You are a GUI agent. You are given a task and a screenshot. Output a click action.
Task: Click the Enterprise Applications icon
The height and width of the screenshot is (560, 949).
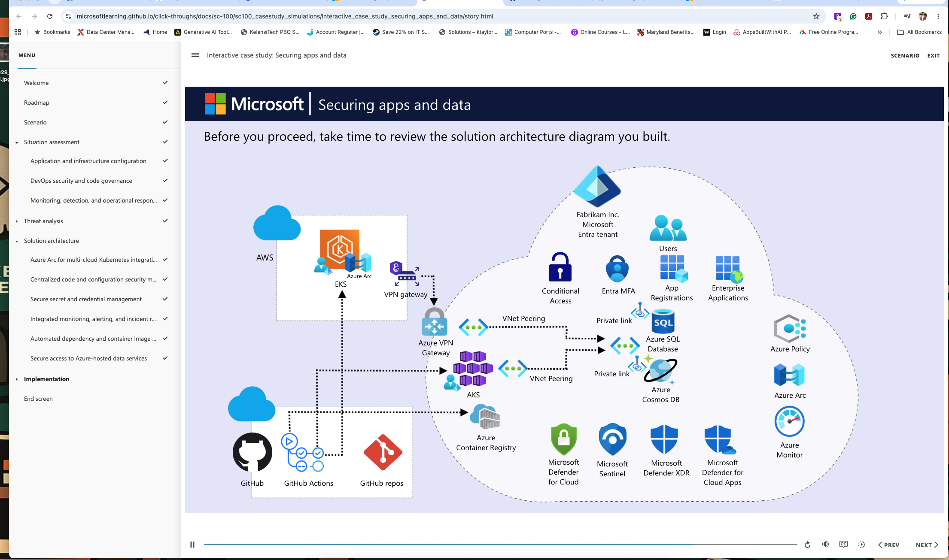tap(729, 269)
